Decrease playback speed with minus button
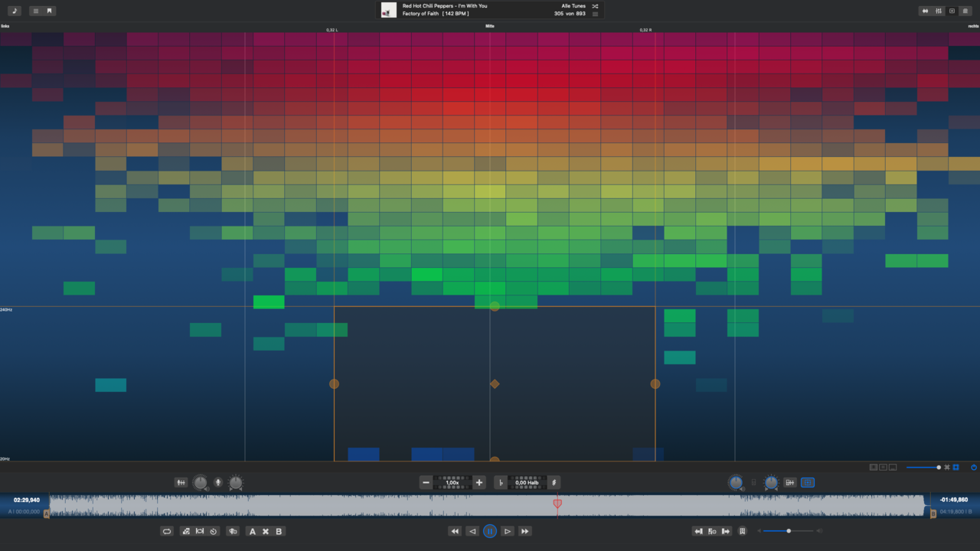The height and width of the screenshot is (551, 980). click(426, 482)
